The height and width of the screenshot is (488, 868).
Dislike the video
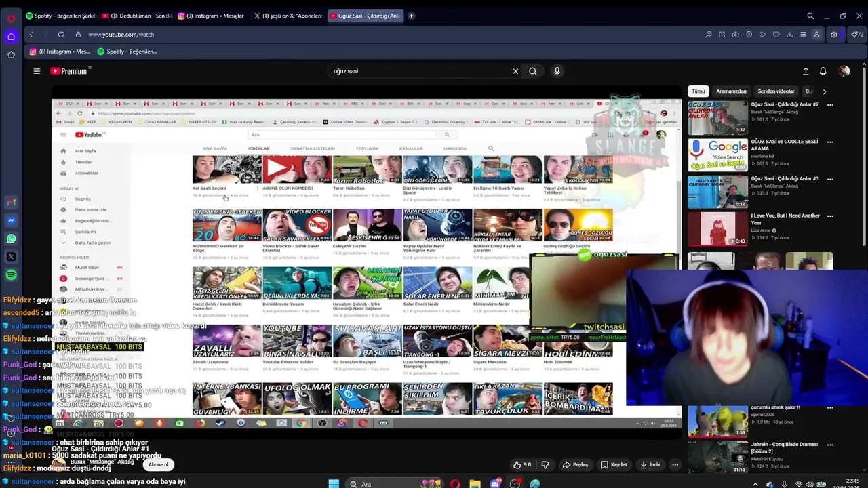point(545,465)
